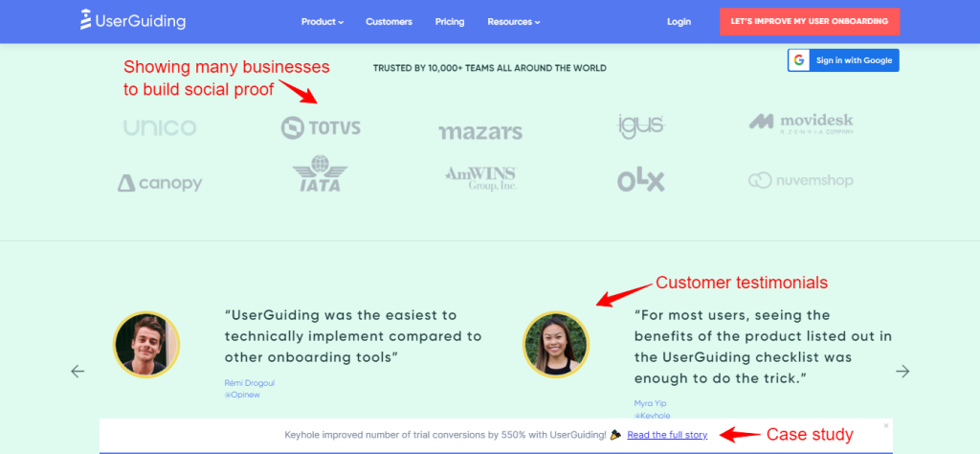
Task: Show previous testimonial with left arrow
Action: pyautogui.click(x=78, y=372)
